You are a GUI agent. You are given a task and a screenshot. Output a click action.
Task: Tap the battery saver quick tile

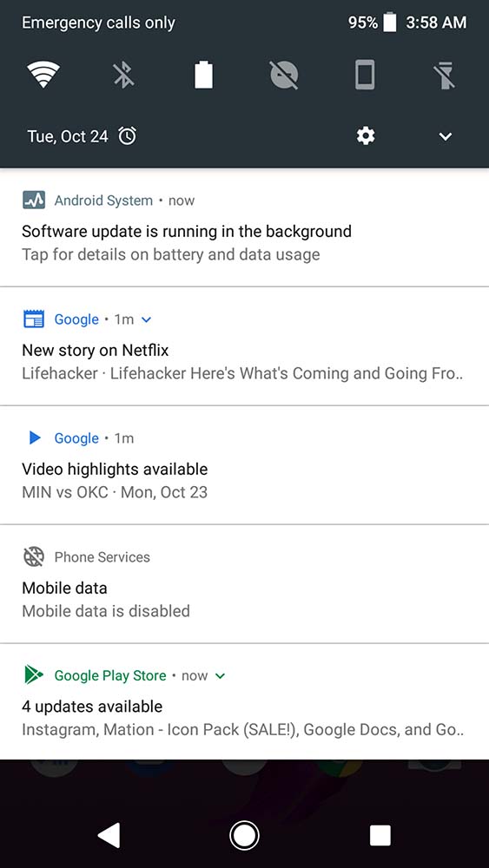203,75
